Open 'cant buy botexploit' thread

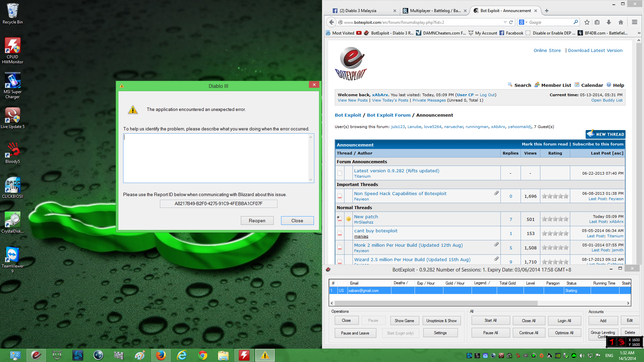(376, 231)
